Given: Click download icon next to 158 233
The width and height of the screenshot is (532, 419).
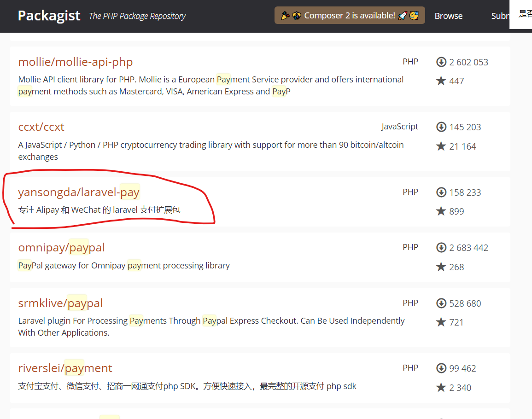Looking at the screenshot, I should tap(441, 192).
